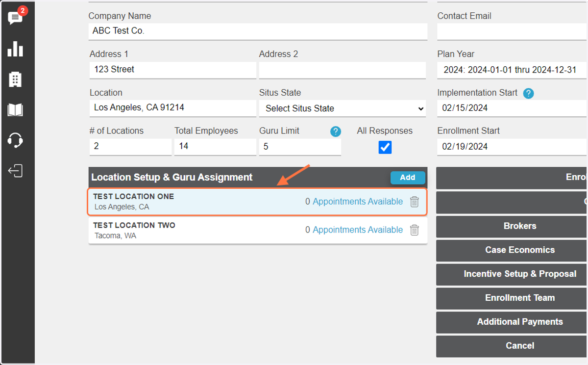Click the Company Name field
This screenshot has height=365, width=588.
(x=258, y=31)
